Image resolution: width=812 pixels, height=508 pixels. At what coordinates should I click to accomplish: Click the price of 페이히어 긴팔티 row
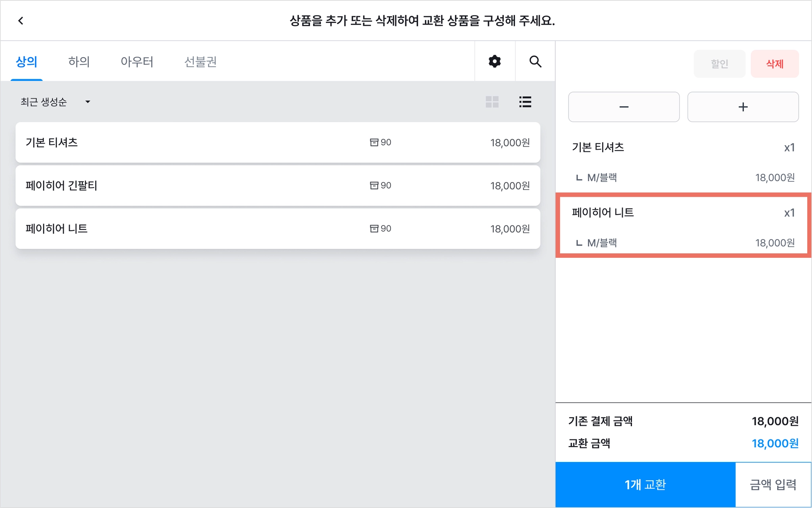[510, 186]
